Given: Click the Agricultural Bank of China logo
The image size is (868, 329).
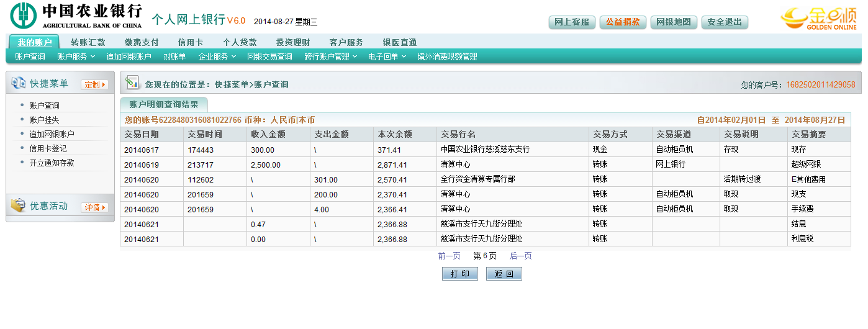Looking at the screenshot, I should coord(24,16).
